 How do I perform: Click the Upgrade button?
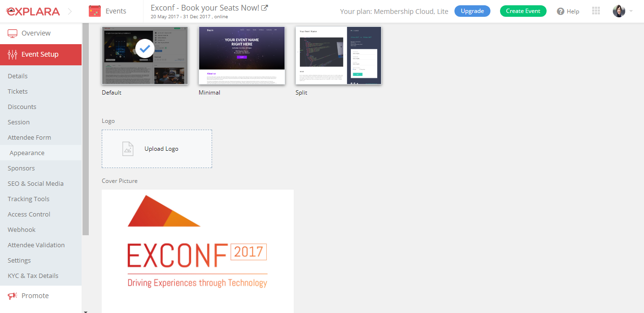[472, 11]
